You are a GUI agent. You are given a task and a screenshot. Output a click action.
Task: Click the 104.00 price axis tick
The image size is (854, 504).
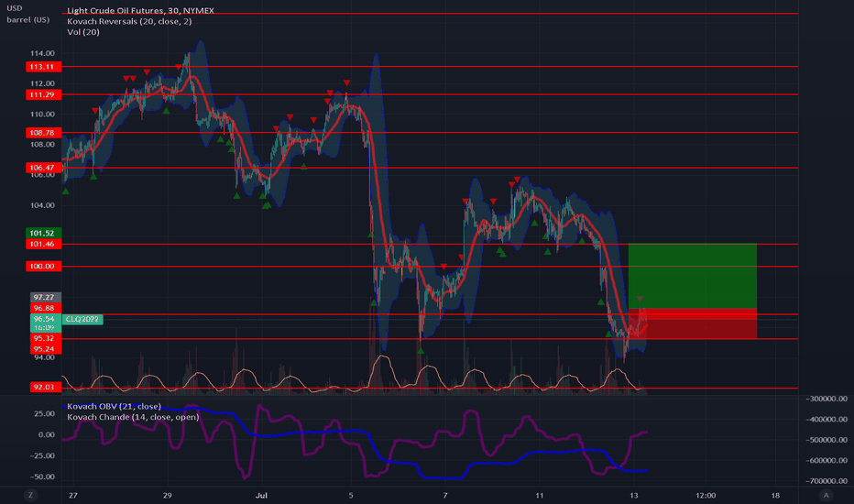(42, 205)
